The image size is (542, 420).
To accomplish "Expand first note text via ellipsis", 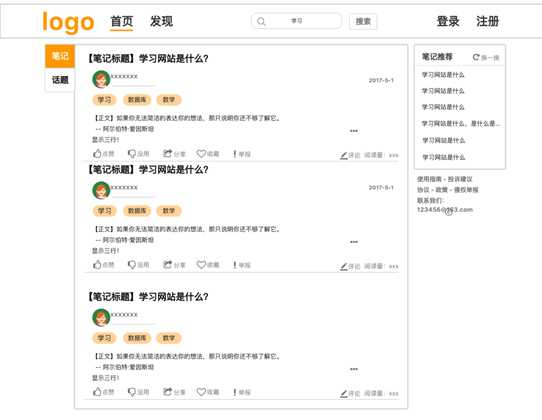I will click(x=354, y=131).
